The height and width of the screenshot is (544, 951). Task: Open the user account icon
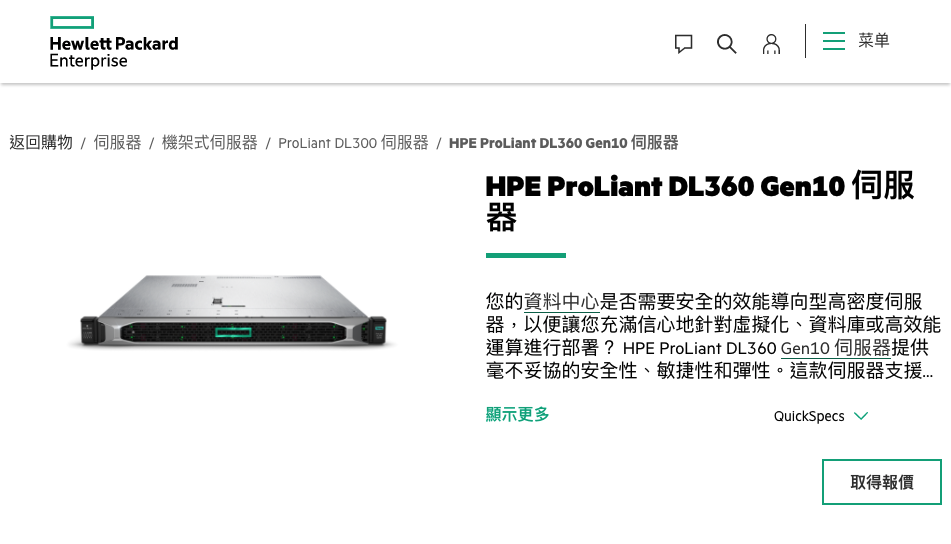pyautogui.click(x=771, y=44)
